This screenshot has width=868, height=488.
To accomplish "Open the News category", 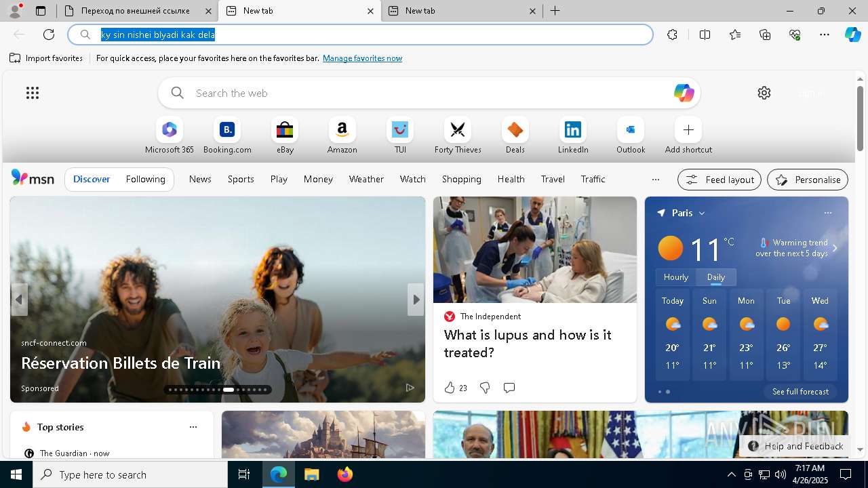I will pyautogui.click(x=200, y=179).
